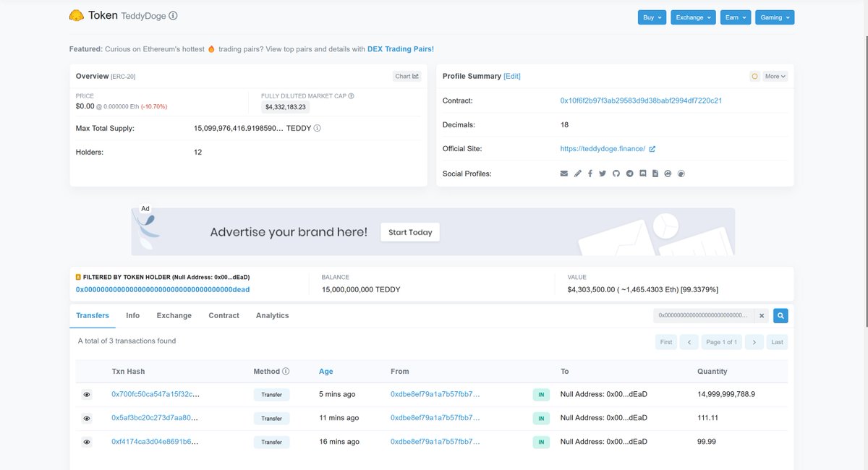
Task: Open the Earn dropdown
Action: pyautogui.click(x=736, y=17)
